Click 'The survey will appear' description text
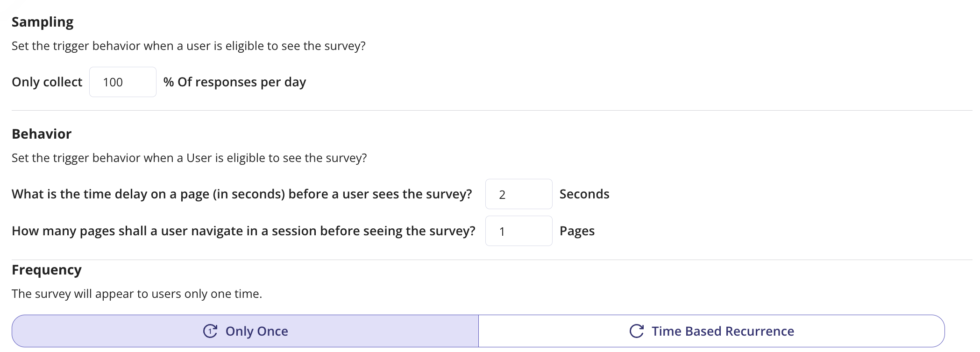 (137, 294)
